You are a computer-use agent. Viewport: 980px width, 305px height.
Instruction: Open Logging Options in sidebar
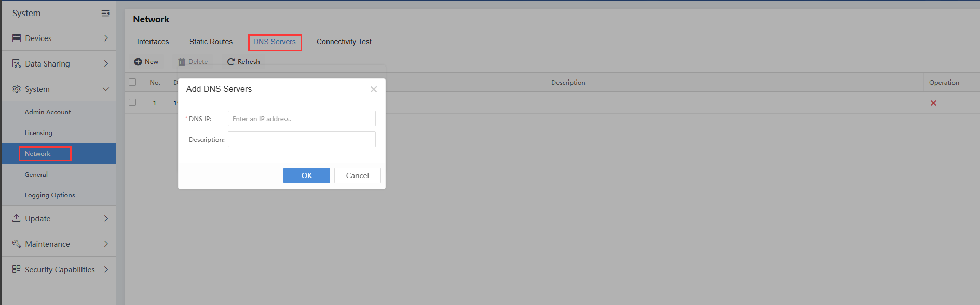(50, 195)
